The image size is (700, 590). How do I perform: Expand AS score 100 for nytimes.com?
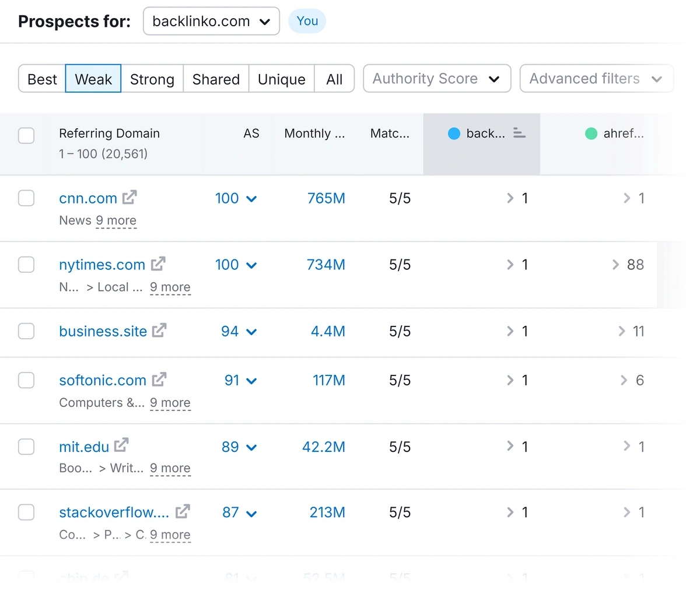pyautogui.click(x=236, y=265)
